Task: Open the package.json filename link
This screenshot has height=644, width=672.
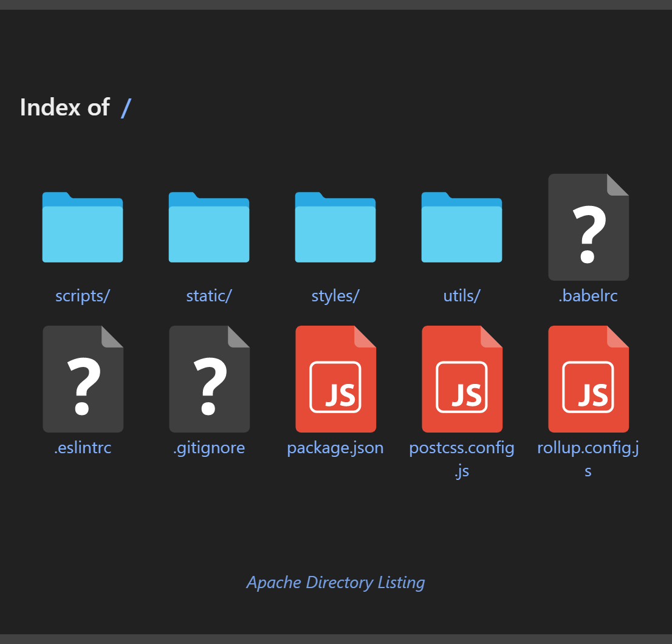Action: click(x=335, y=448)
